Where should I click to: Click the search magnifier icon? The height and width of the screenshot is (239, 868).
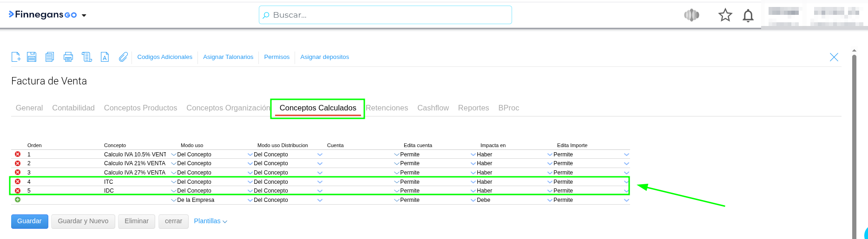click(266, 15)
